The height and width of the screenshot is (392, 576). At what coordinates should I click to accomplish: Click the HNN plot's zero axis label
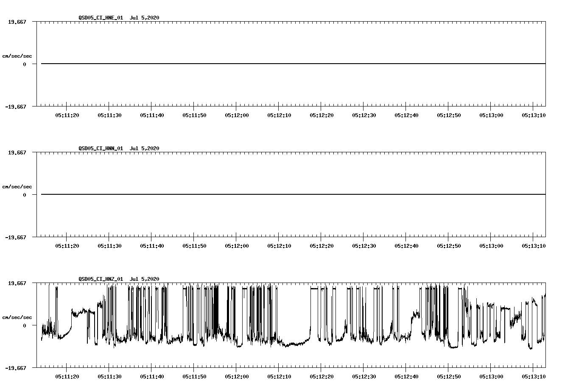pos(25,195)
